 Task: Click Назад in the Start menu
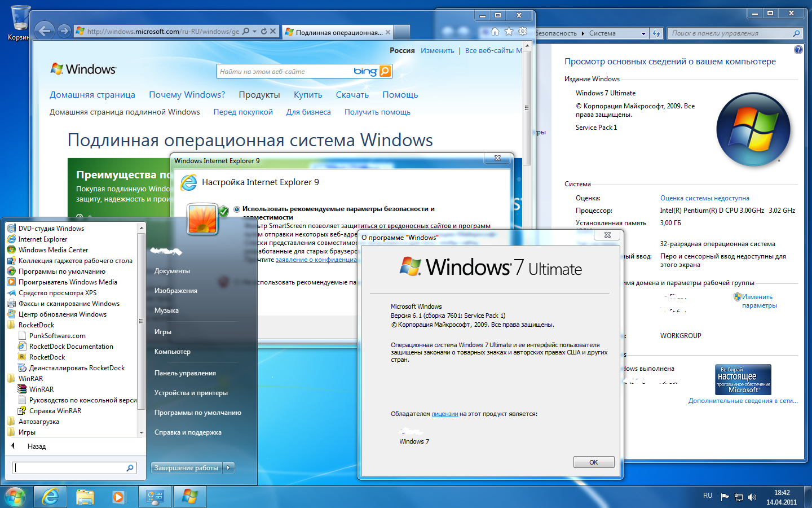tap(37, 446)
